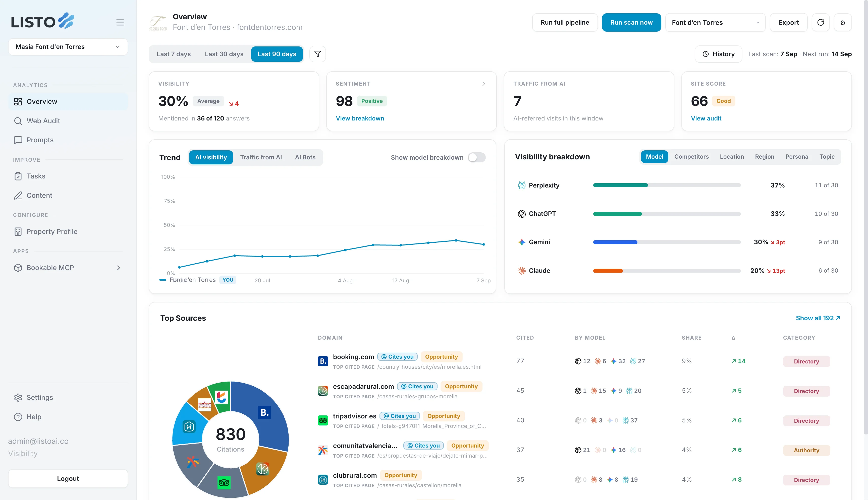Click the Logout button
The width and height of the screenshot is (868, 500).
point(68,478)
